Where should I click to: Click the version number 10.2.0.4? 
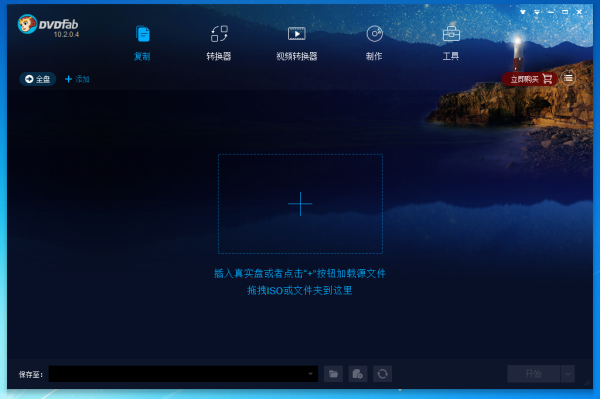tap(66, 34)
